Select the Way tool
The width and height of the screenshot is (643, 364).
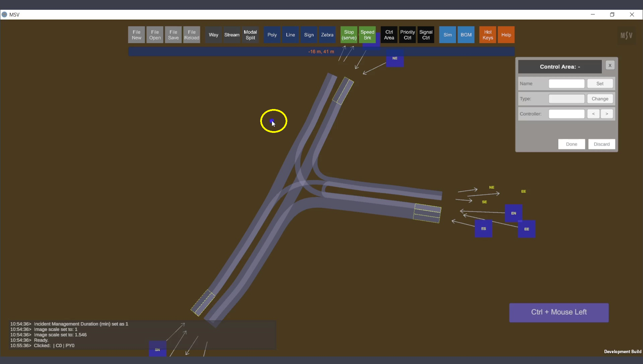213,35
